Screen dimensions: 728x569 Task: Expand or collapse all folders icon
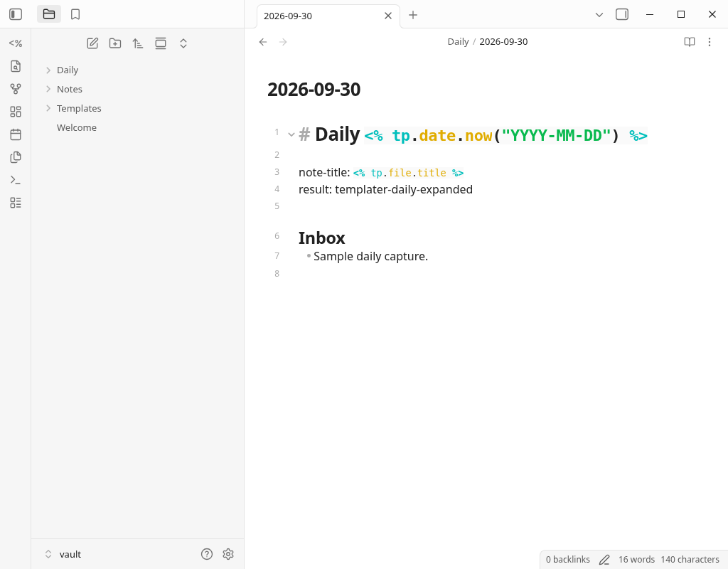tap(183, 43)
